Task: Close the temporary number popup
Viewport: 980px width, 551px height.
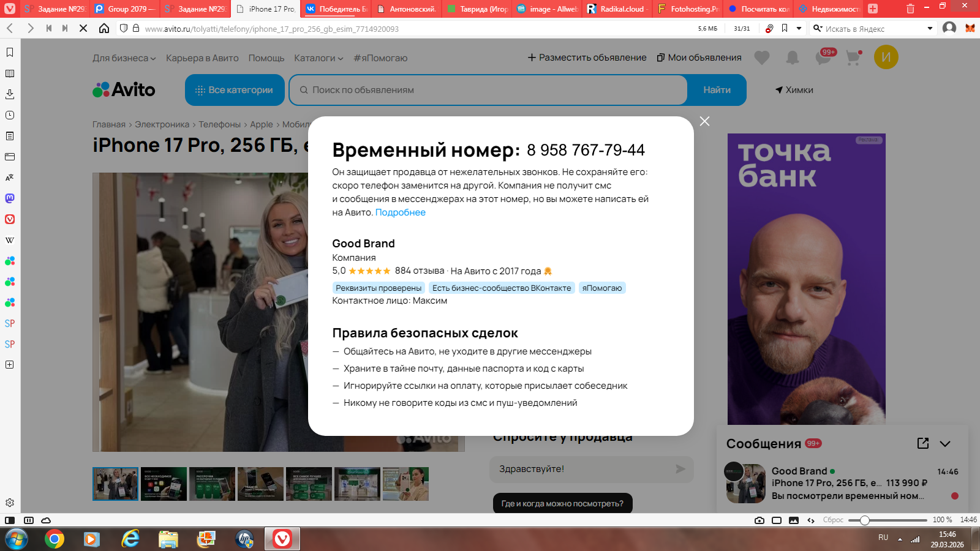Action: click(x=705, y=121)
